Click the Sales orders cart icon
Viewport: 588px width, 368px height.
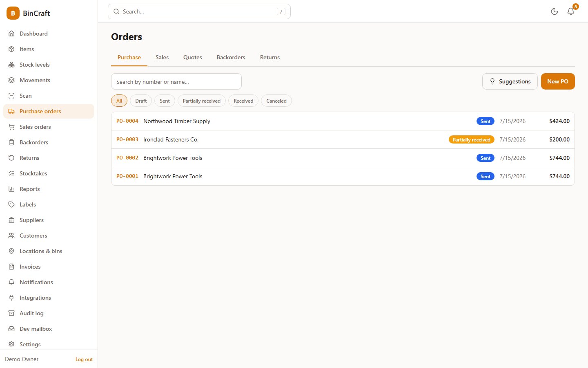(x=11, y=127)
